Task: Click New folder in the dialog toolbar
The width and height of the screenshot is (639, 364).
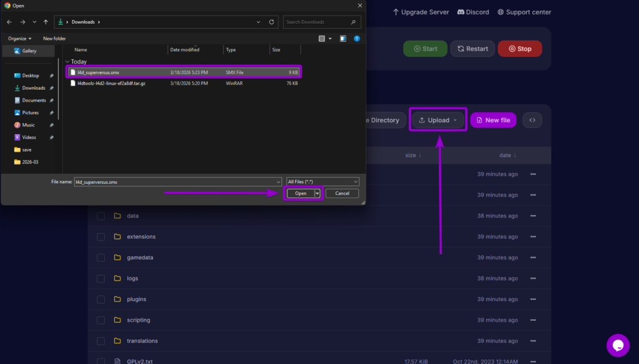Action: [54, 38]
